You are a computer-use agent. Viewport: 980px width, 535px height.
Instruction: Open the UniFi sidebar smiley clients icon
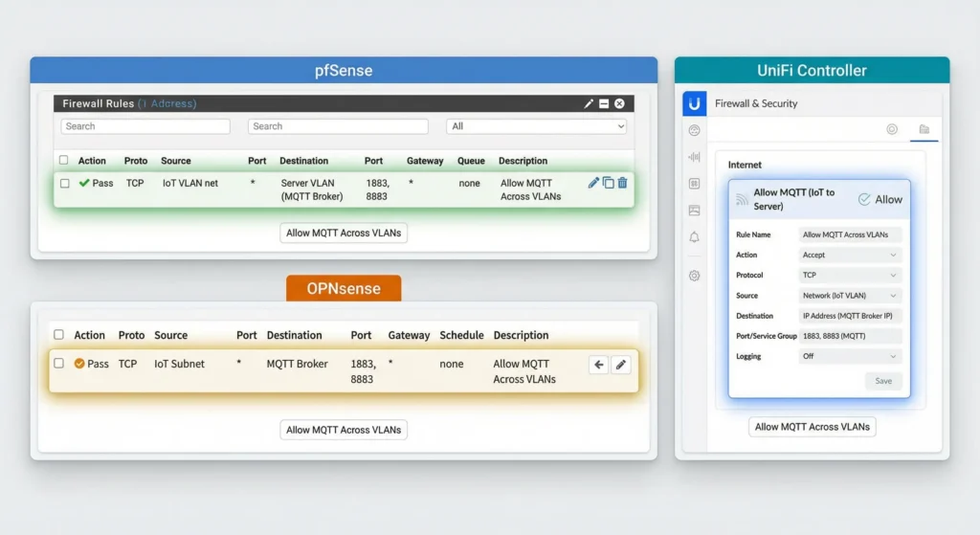(x=695, y=130)
